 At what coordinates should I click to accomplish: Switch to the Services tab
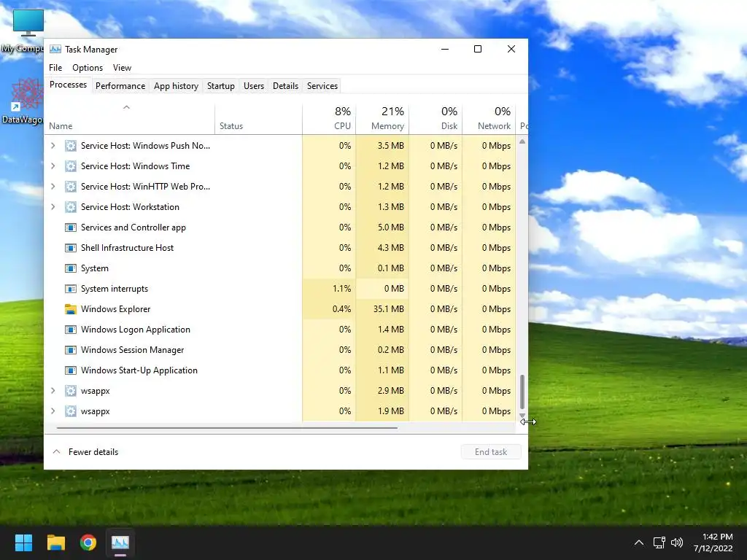pos(322,86)
